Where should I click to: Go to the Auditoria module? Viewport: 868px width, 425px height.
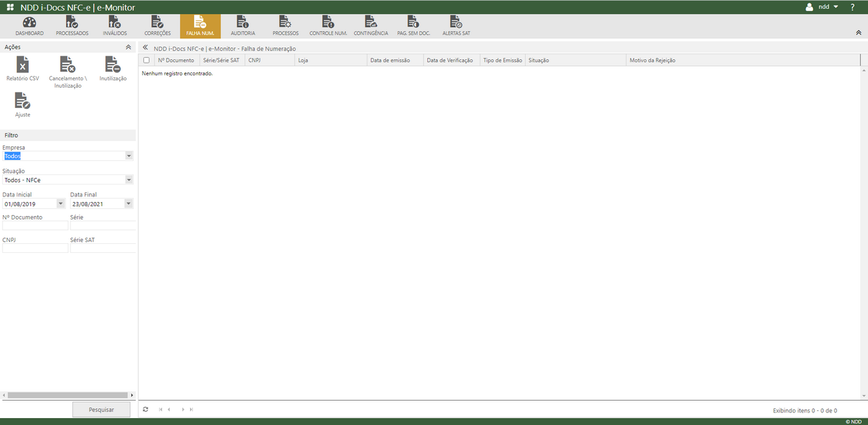coord(242,25)
